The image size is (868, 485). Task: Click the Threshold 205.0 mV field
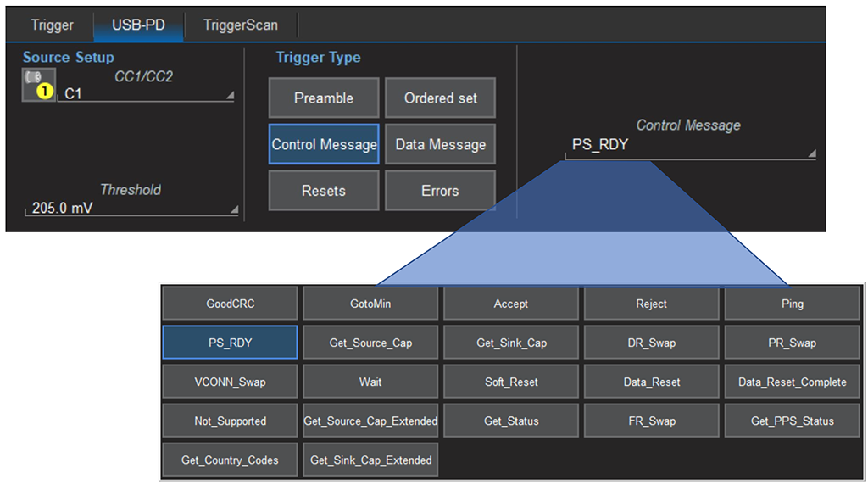point(131,208)
